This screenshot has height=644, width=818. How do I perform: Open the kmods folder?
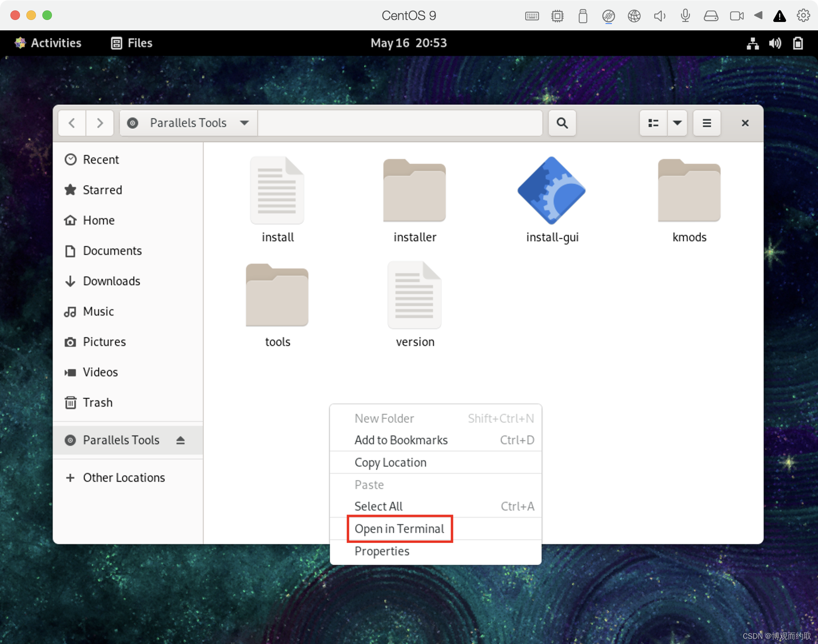click(689, 191)
